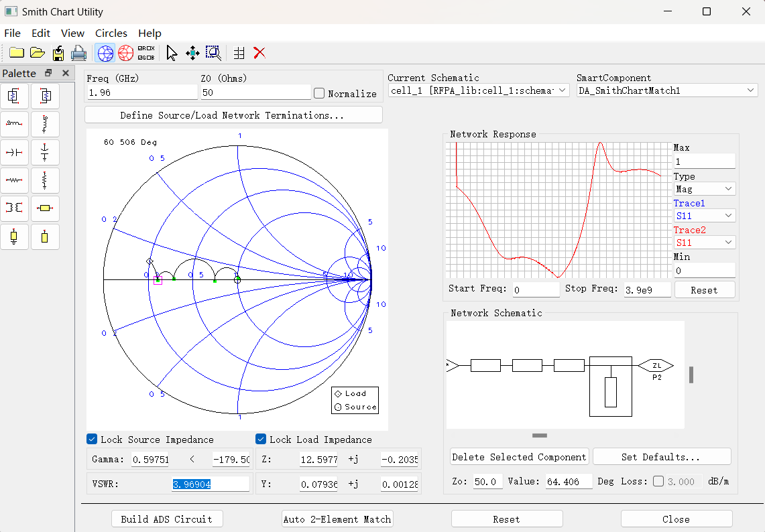765x532 pixels.
Task: Enable the Normalize checkbox
Action: click(319, 93)
